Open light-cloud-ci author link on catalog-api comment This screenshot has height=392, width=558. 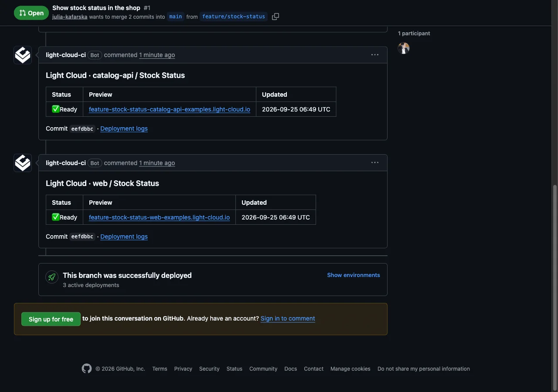tap(66, 55)
